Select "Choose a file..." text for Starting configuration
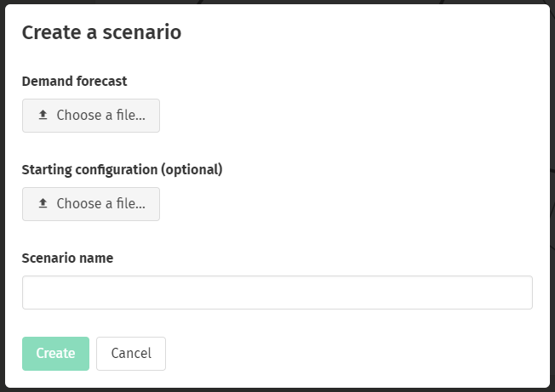This screenshot has width=555, height=392. (101, 203)
